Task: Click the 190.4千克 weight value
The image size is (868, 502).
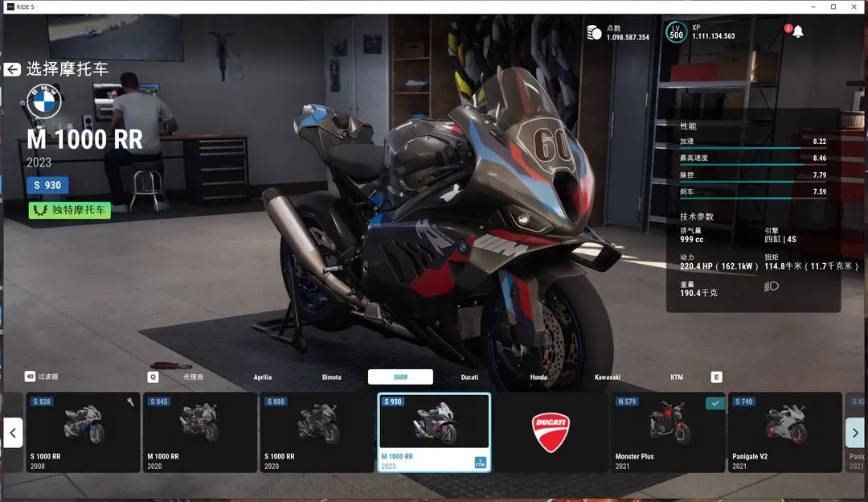Action: [698, 293]
